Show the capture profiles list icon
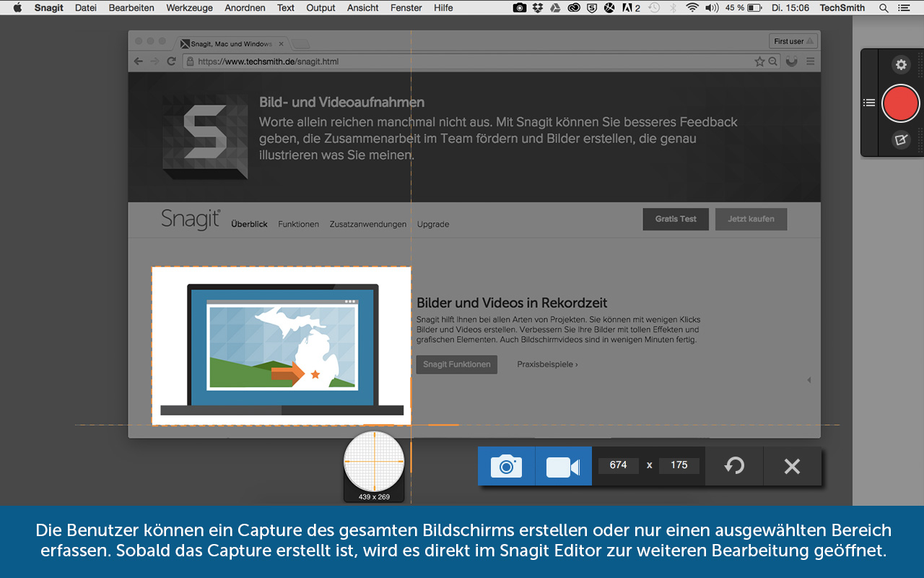 click(x=869, y=103)
